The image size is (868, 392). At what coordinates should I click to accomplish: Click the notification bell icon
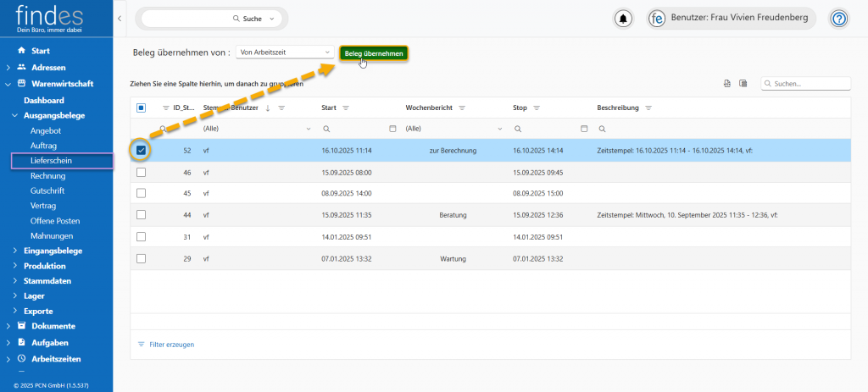tap(624, 19)
